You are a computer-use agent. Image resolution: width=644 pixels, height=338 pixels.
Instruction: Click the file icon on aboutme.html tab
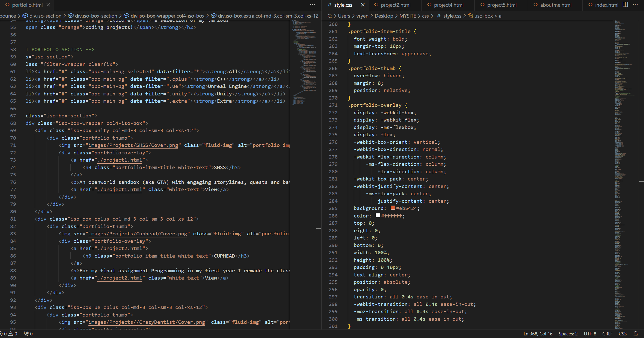536,5
